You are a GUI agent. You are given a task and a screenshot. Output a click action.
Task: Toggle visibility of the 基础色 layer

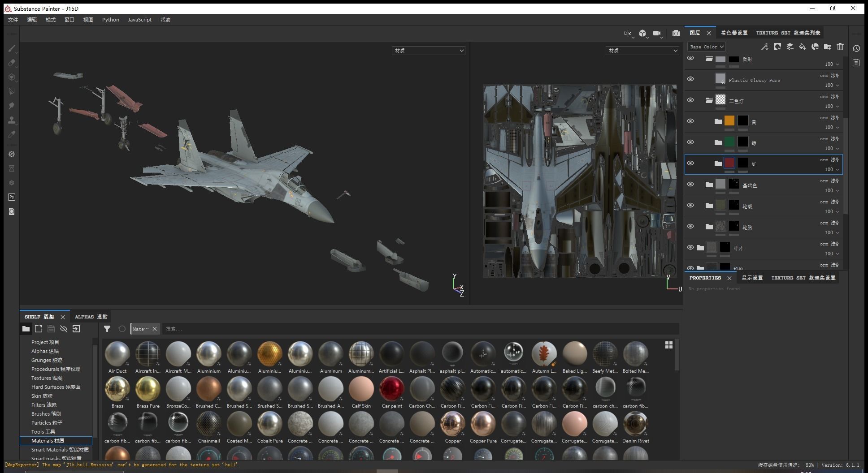(690, 185)
